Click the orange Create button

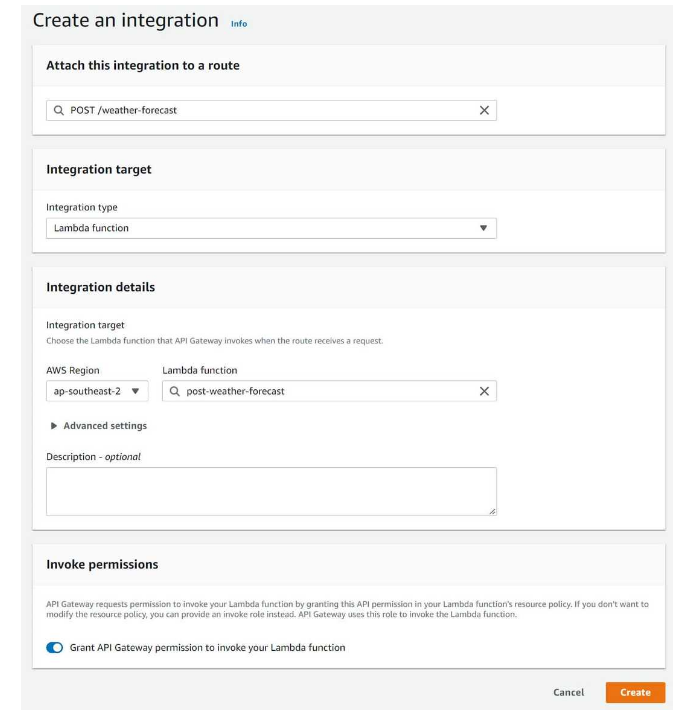635,692
